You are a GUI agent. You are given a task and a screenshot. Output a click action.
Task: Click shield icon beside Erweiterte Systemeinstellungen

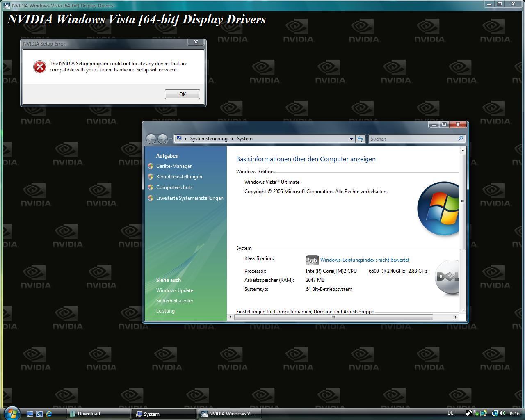(151, 198)
